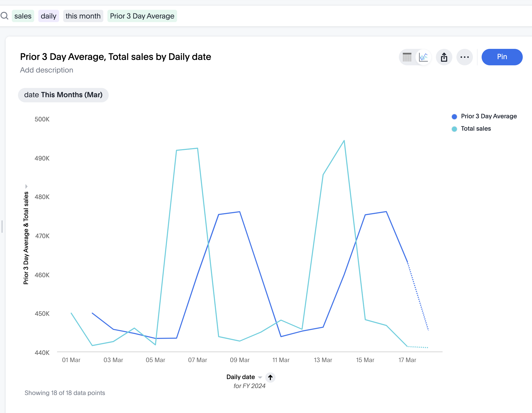
Task: Click the this month filter tag
Action: (x=83, y=16)
